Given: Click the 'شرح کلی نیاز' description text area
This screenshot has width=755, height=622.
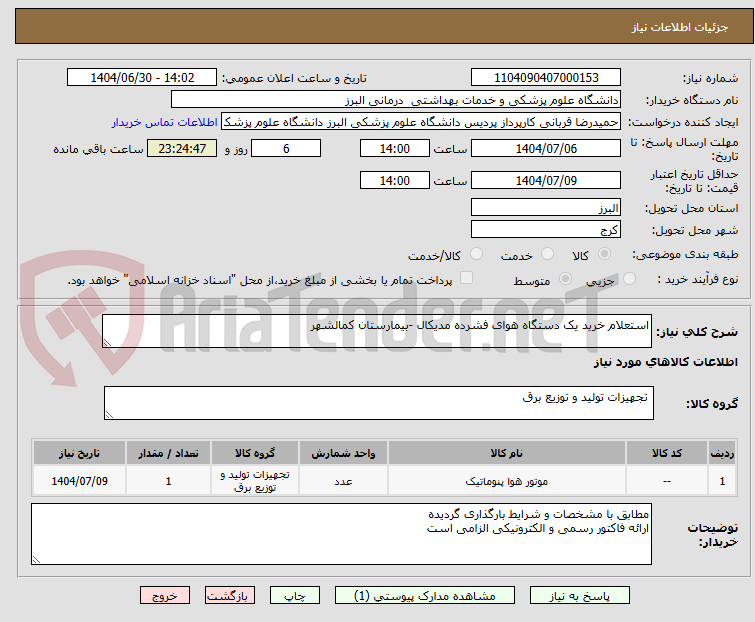Looking at the screenshot, I should click(378, 331).
